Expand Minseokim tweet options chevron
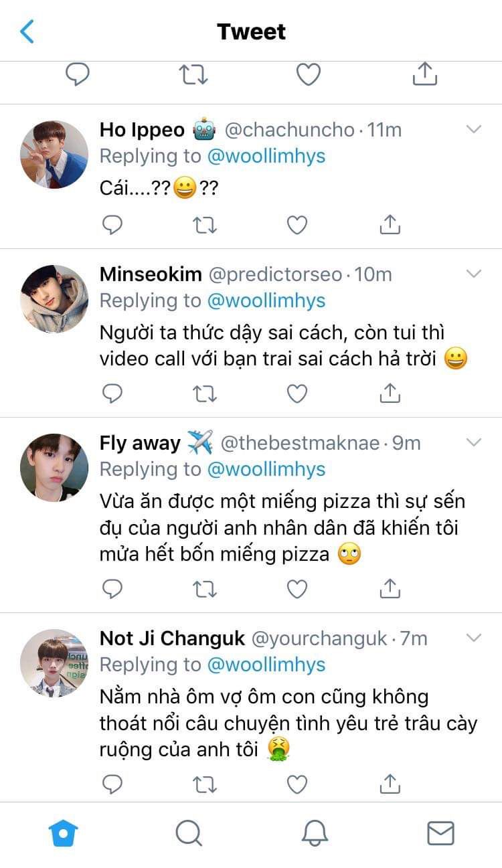Screen dimensions: 502x868 474,274
